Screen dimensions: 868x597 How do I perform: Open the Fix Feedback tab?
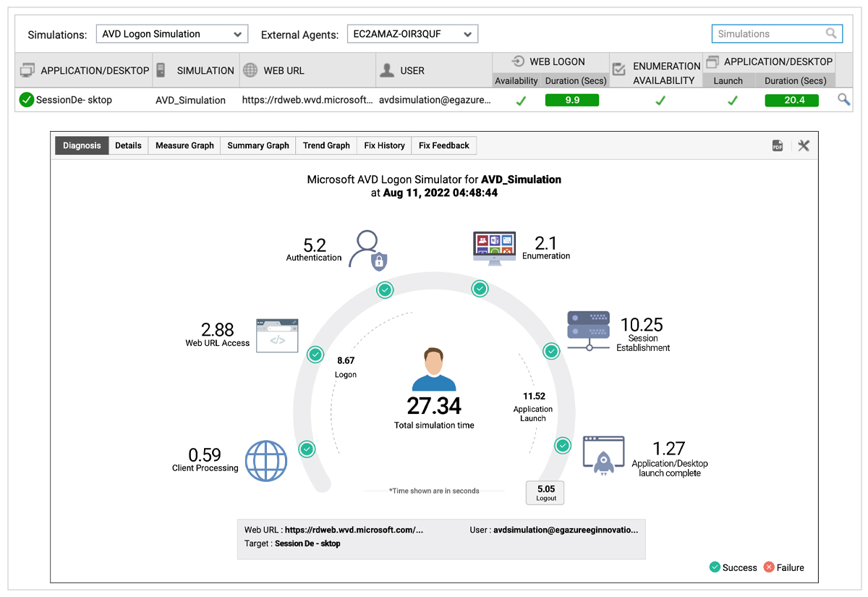click(x=444, y=145)
